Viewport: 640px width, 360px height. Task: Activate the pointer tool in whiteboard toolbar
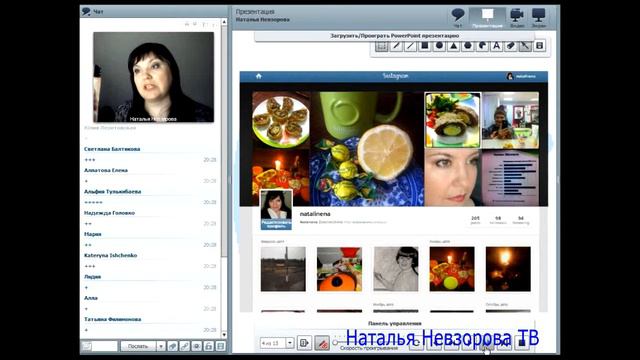525,46
